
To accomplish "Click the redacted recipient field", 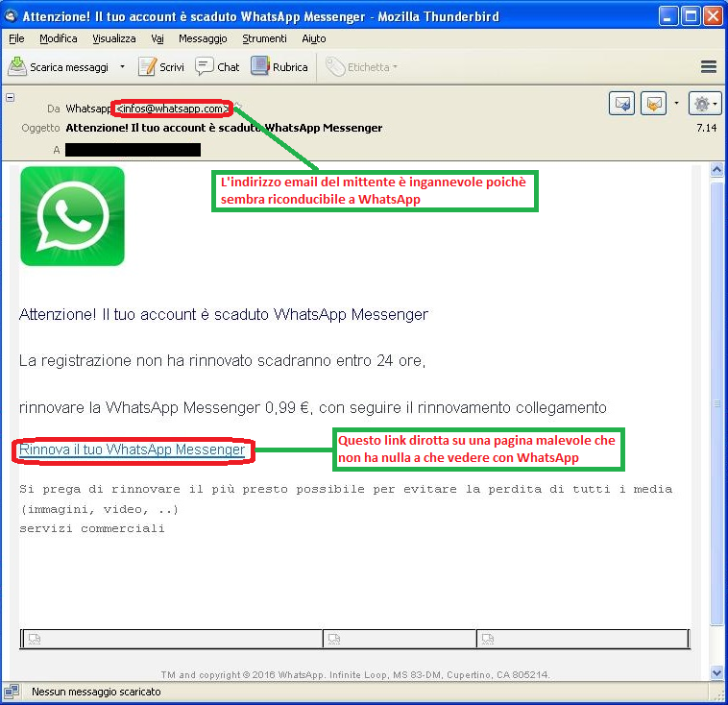I will coord(133,150).
